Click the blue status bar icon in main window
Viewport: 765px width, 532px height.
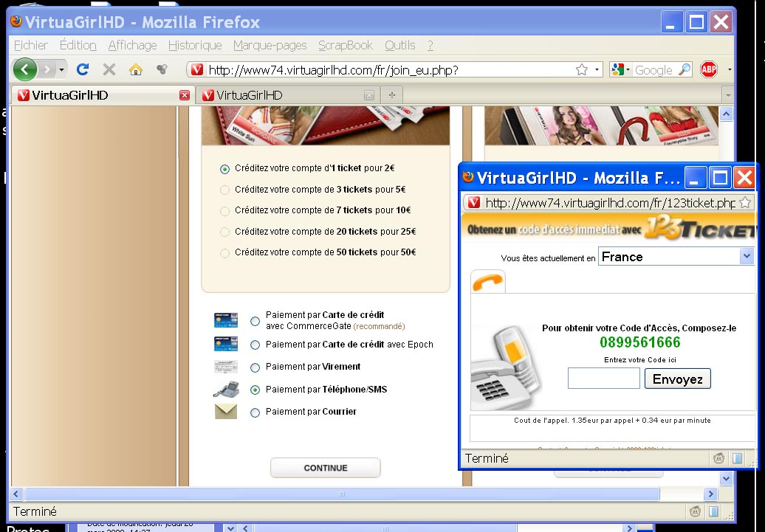tap(713, 511)
